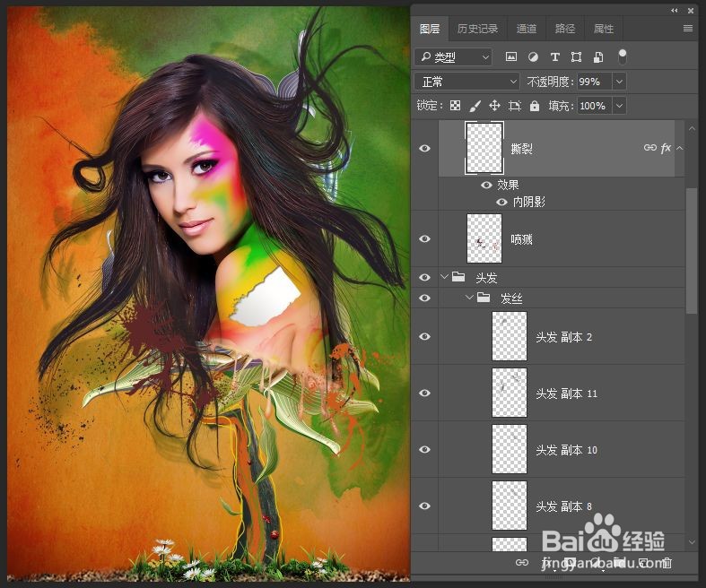Select 头发 副本 10 layer thumbnail
Viewport: 706px width, 588px height.
(x=510, y=449)
